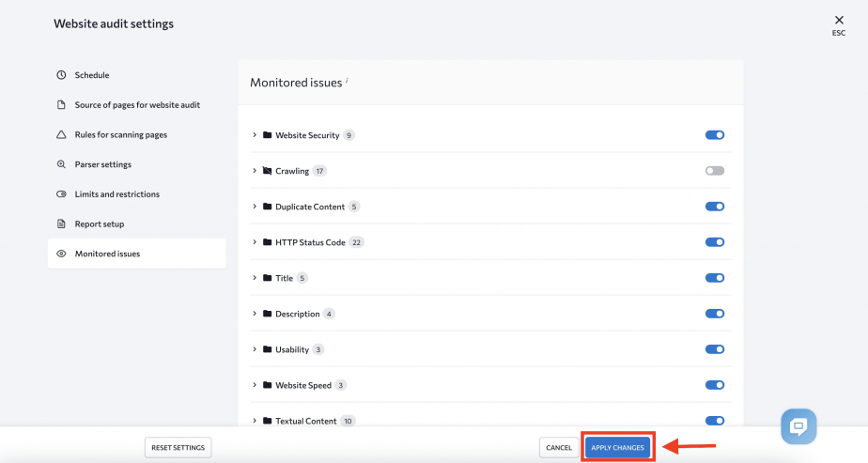Click the eye icon for Monitored issues
The image size is (868, 463).
(x=61, y=254)
